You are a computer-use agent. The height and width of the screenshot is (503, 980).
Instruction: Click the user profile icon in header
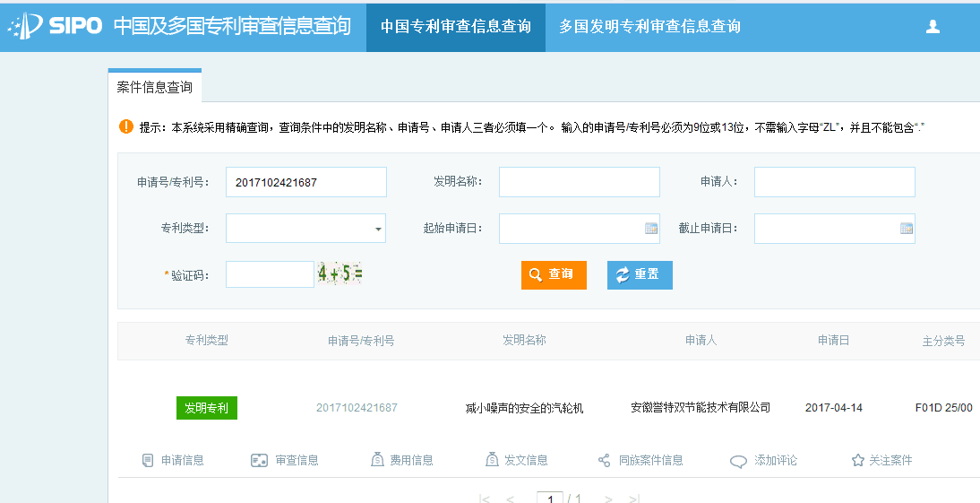click(933, 27)
